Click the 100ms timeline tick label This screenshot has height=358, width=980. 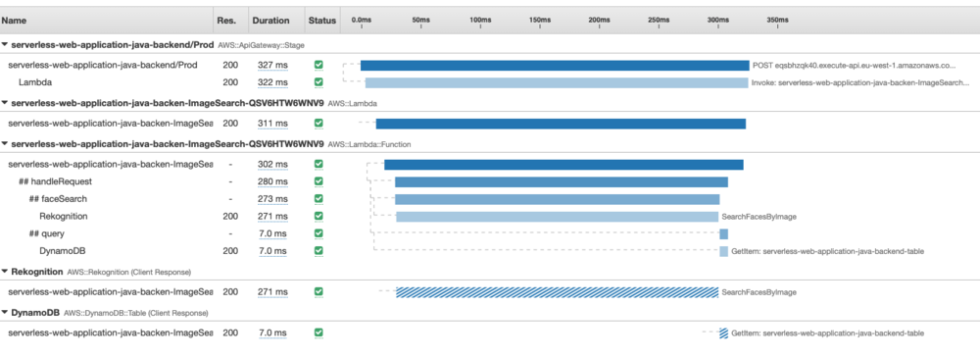(x=480, y=20)
